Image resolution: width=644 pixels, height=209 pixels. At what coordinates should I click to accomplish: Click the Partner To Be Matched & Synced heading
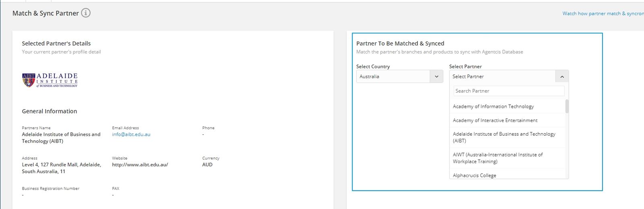tap(400, 43)
